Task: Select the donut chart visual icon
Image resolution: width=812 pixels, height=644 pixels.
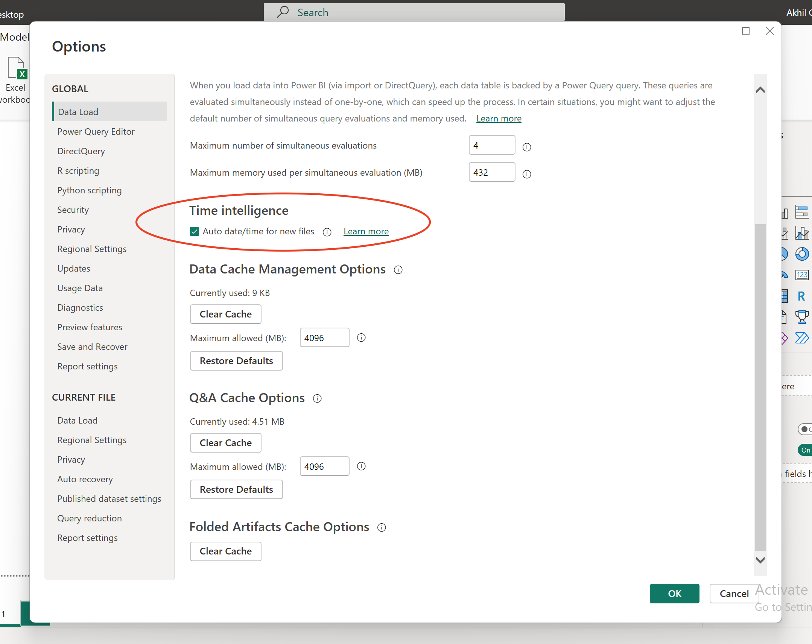Action: point(802,254)
